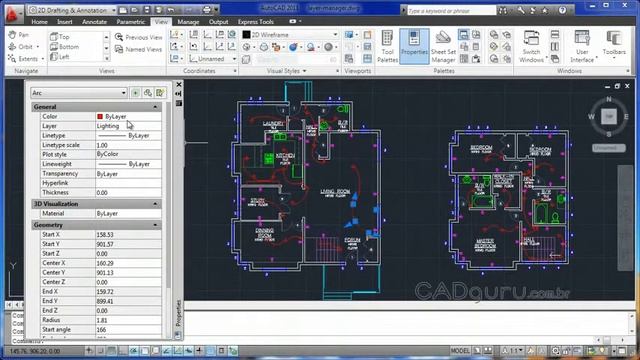This screenshot has height=360, width=640.
Task: Toggle the Properties palette button
Action: [x=414, y=46]
